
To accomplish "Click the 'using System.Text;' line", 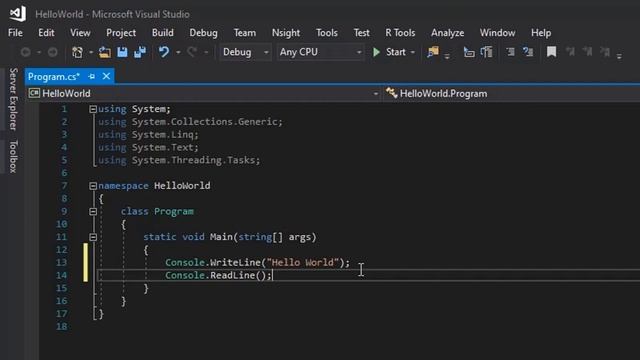I will click(x=148, y=147).
